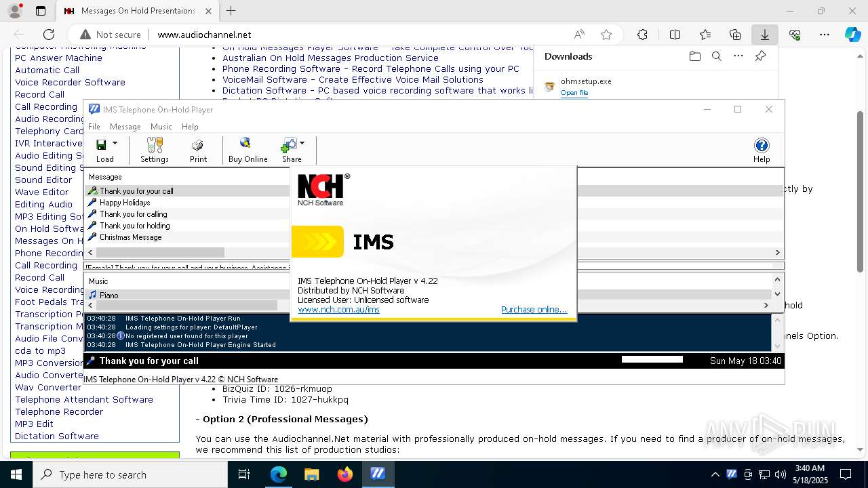This screenshot has height=488, width=868.
Task: Open Edge Collections icon
Action: point(735,35)
